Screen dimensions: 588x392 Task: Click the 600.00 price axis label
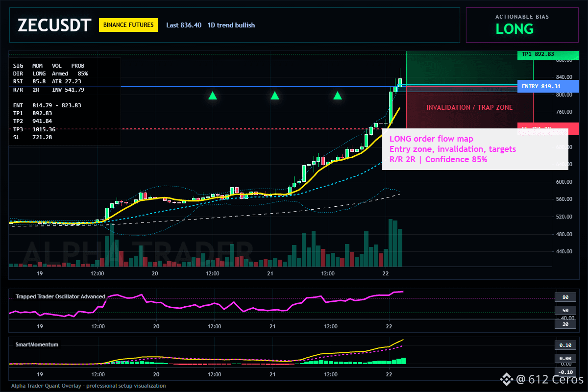pyautogui.click(x=564, y=182)
